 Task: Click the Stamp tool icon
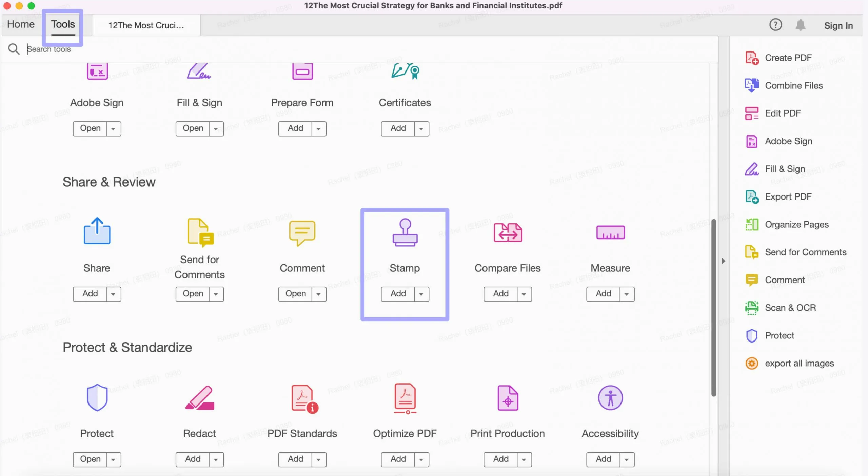tap(405, 232)
